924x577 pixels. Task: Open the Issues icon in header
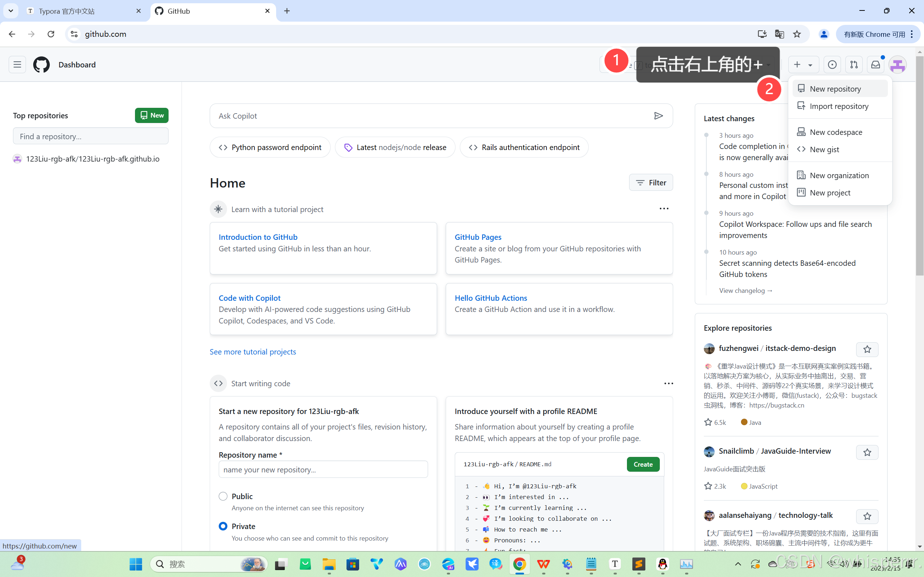832,65
